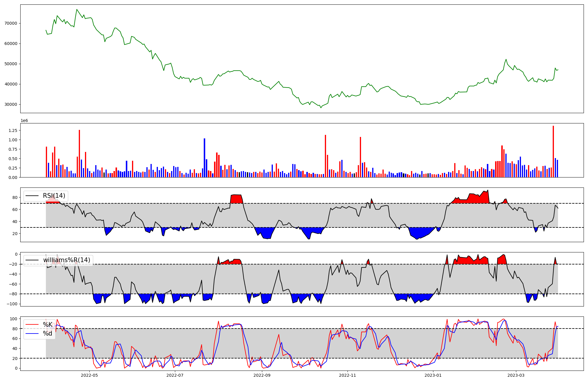The width and height of the screenshot is (588, 382).
Task: Click the -100 Williams %R axis label
Action: pos(12,304)
